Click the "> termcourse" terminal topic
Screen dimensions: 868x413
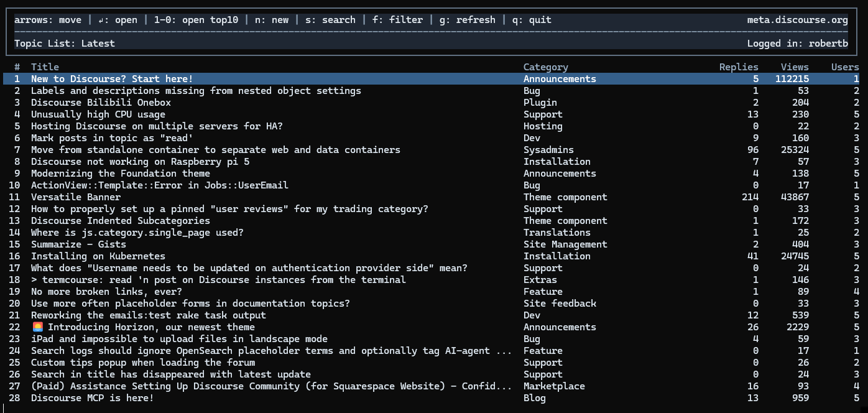pos(218,280)
